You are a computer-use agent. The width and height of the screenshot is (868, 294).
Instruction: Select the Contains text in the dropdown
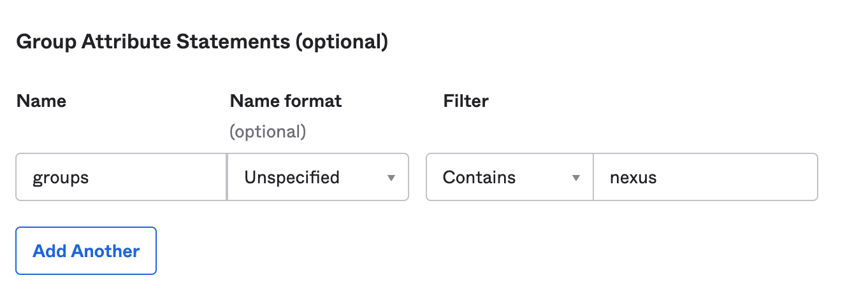[x=479, y=177]
